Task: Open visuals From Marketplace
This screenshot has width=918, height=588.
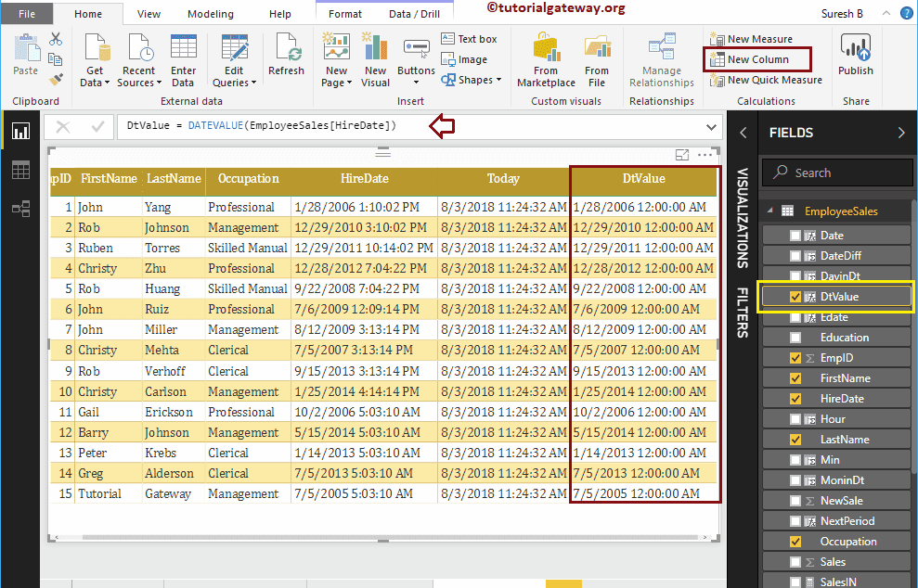Action: (546, 58)
